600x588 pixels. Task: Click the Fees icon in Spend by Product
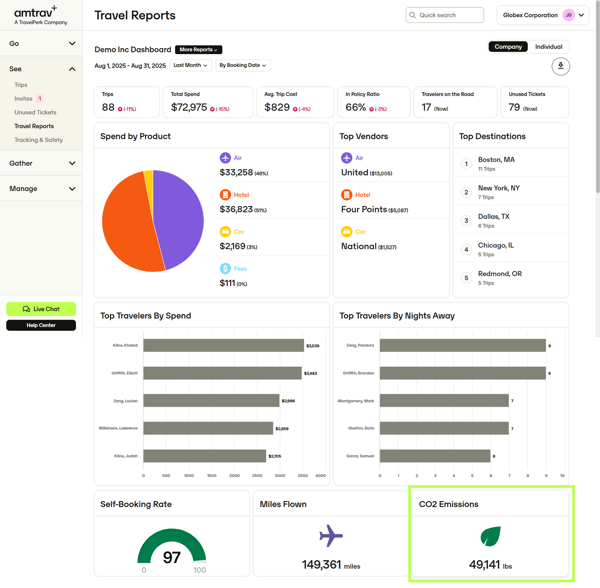[x=225, y=269]
